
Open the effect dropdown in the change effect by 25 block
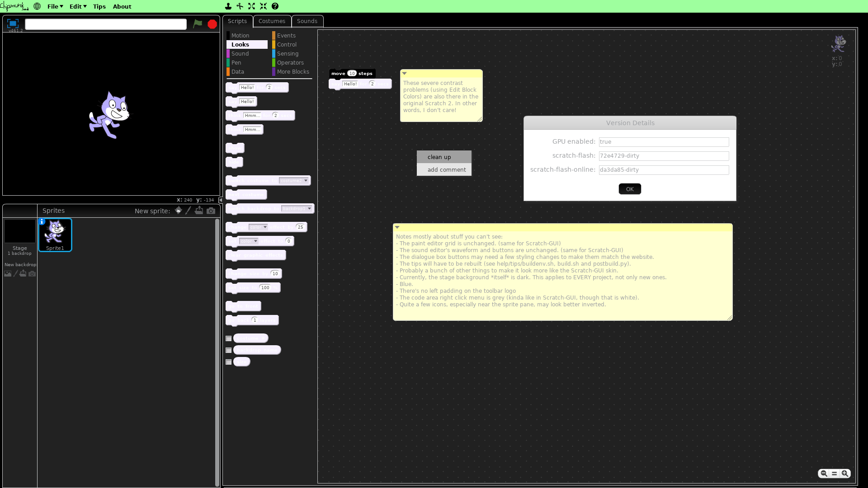coord(258,227)
